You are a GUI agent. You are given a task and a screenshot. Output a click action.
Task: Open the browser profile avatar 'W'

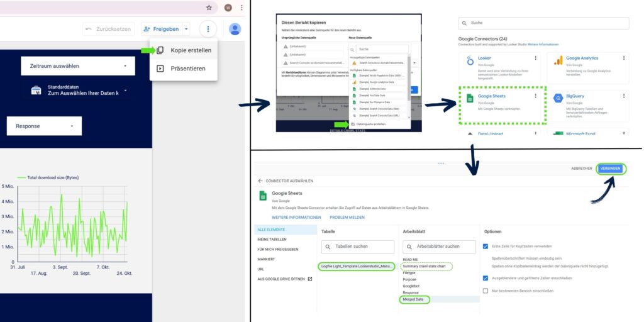228,8
